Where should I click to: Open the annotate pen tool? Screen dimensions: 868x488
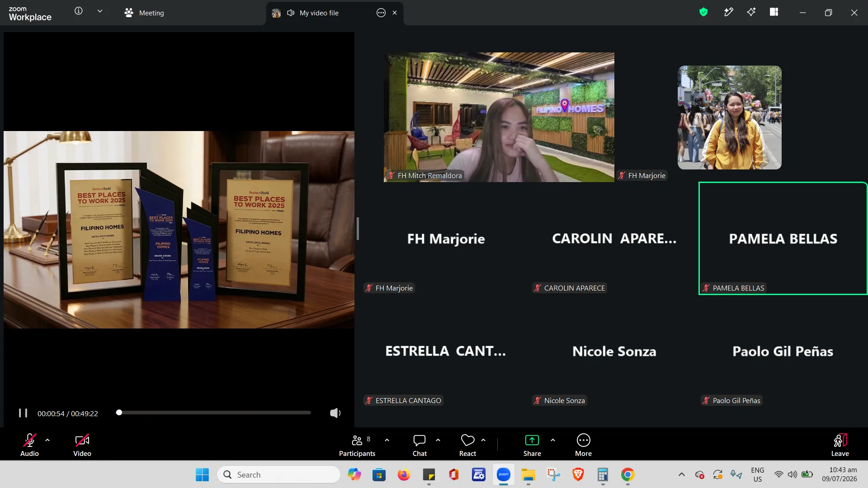pyautogui.click(x=728, y=12)
